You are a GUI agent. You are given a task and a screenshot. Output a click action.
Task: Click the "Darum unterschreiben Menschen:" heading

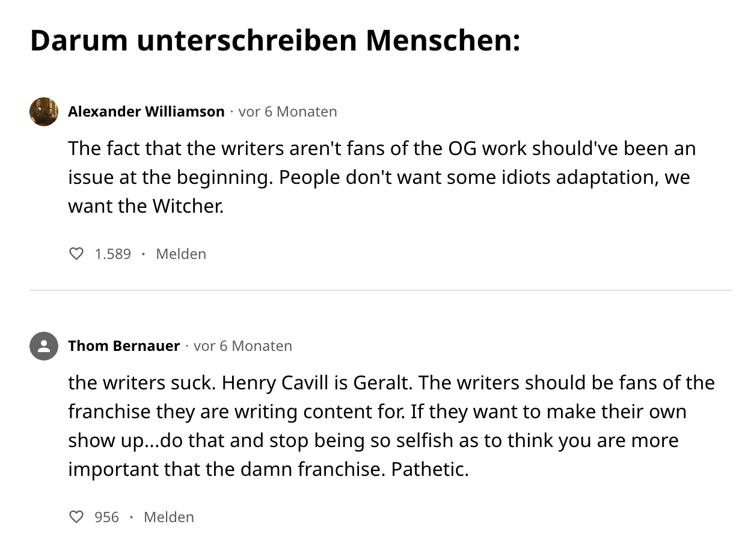(275, 41)
